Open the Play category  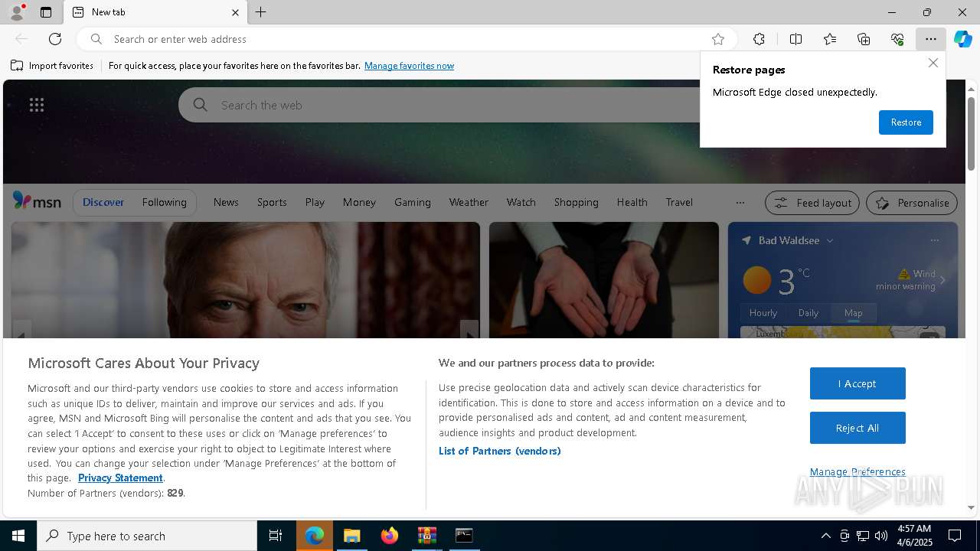(315, 202)
